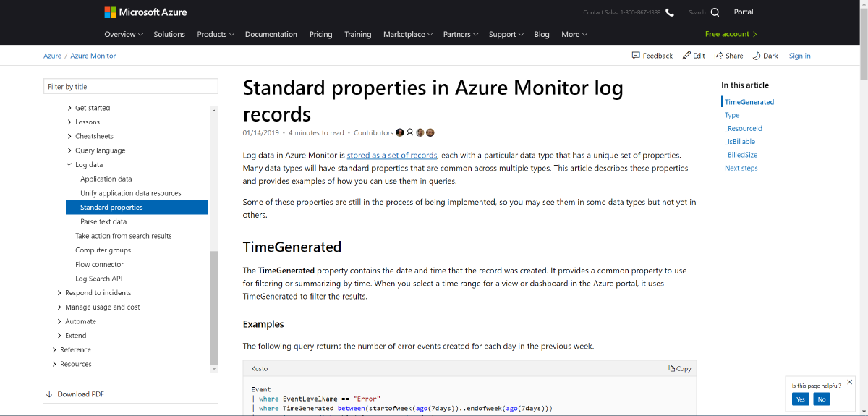The width and height of the screenshot is (868, 416).
Task: Expand the Query language tree node
Action: (69, 150)
